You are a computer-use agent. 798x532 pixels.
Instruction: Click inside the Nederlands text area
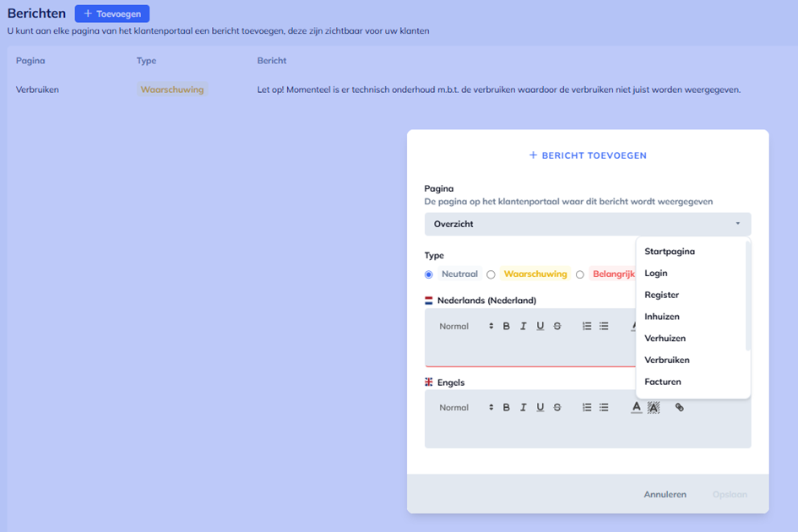point(530,351)
